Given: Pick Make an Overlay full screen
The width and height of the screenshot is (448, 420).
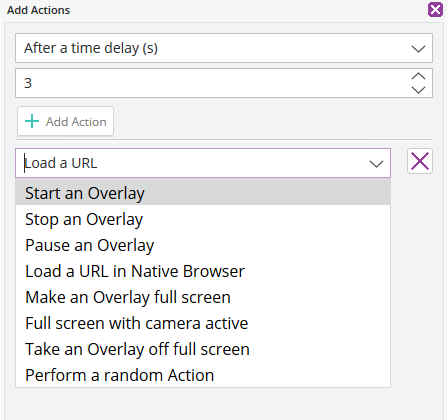Looking at the screenshot, I should coord(203,297).
